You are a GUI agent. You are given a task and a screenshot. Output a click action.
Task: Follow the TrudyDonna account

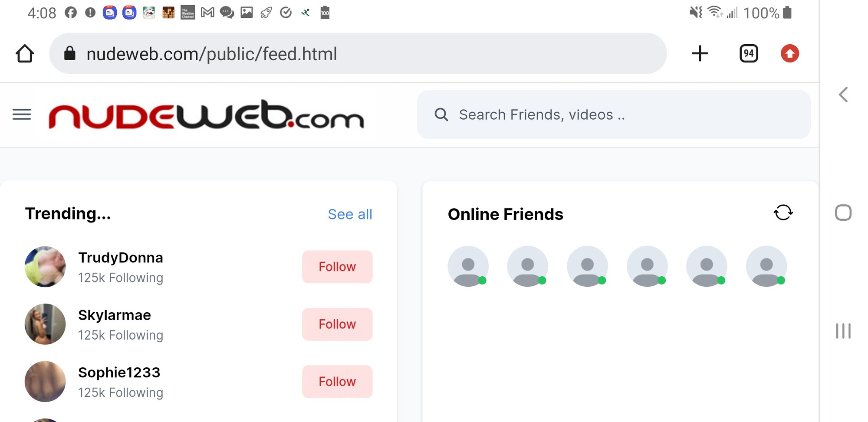[337, 267]
